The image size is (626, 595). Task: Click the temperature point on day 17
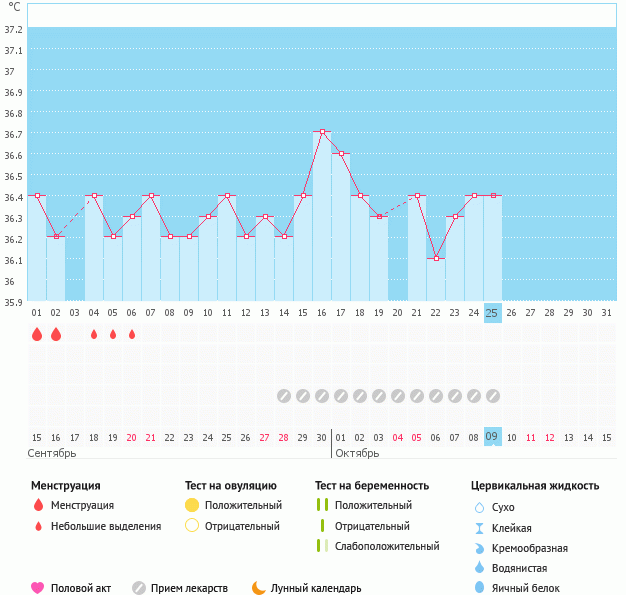(341, 153)
